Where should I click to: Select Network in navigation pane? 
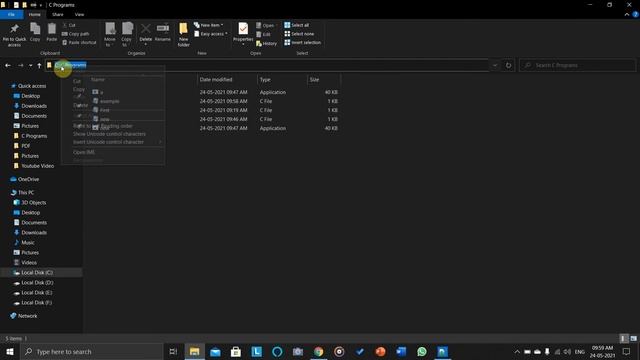27,316
